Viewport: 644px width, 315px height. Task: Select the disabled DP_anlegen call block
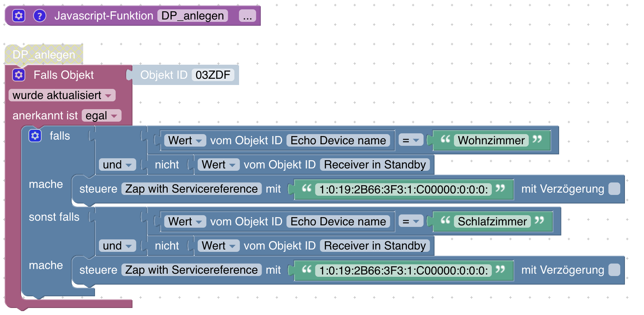(x=44, y=55)
